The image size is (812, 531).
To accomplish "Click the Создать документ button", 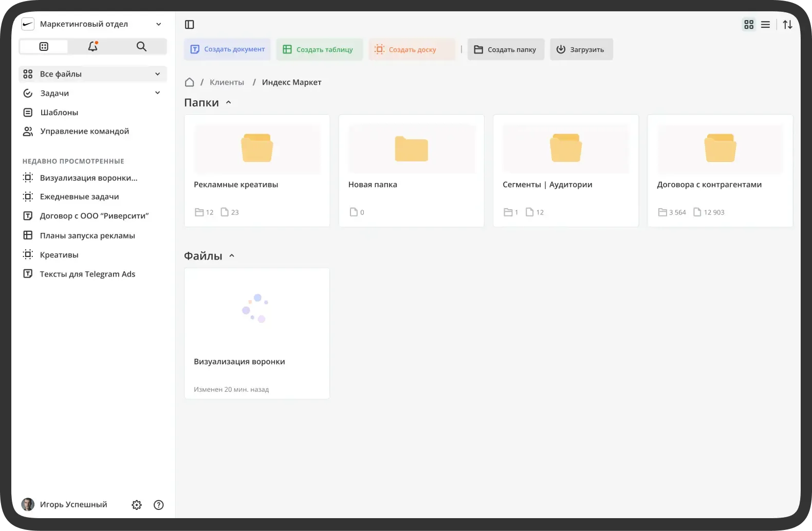I will click(228, 49).
